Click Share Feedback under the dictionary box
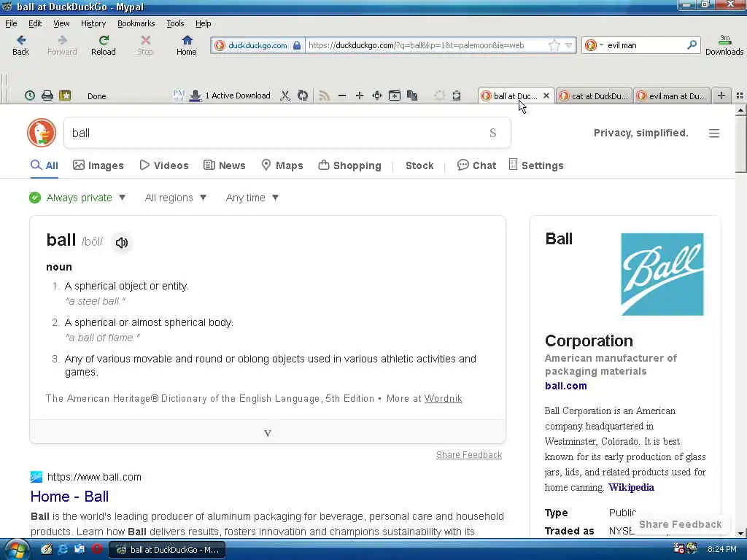Image resolution: width=747 pixels, height=560 pixels. 469,455
